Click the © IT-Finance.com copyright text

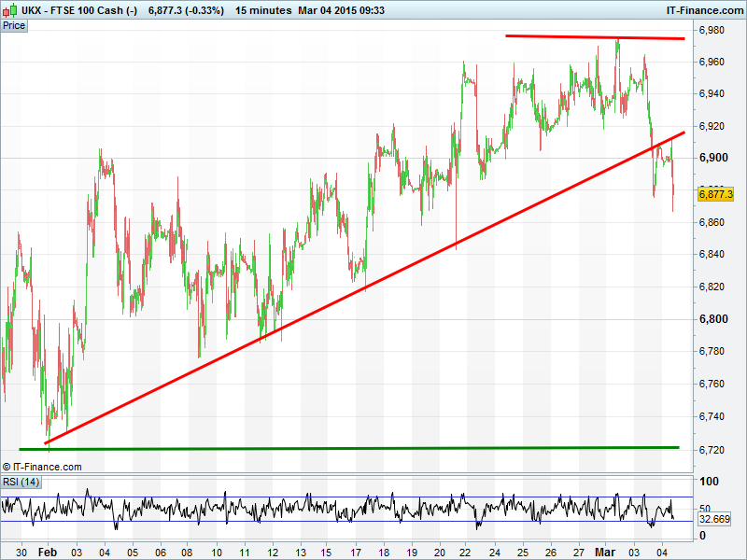[42, 467]
